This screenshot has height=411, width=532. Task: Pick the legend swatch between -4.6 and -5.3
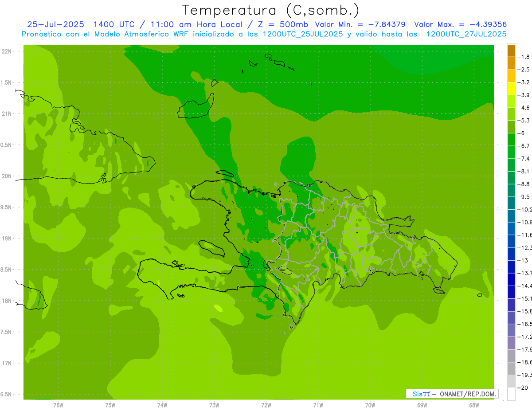point(512,114)
